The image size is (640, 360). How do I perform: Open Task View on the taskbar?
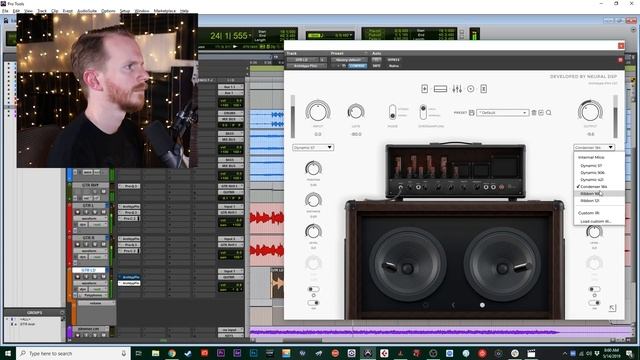pos(138,353)
